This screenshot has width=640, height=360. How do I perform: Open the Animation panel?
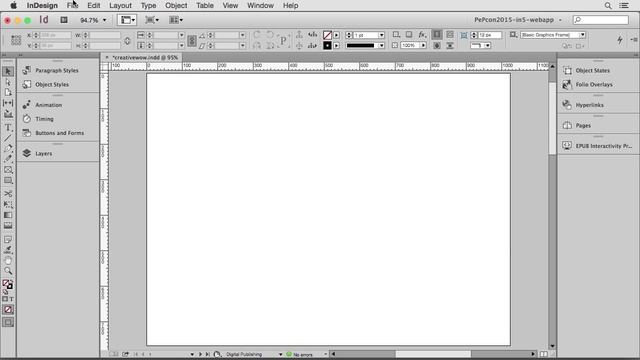tap(50, 105)
